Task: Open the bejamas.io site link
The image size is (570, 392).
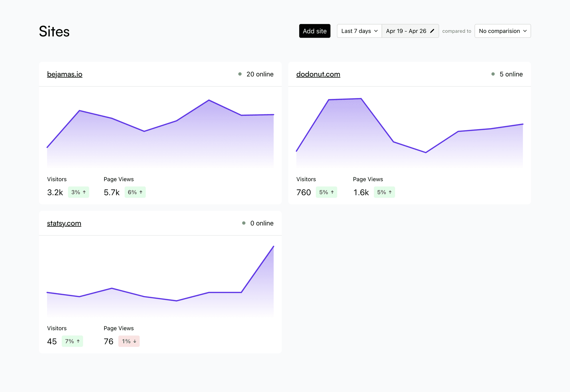Action: click(x=65, y=74)
